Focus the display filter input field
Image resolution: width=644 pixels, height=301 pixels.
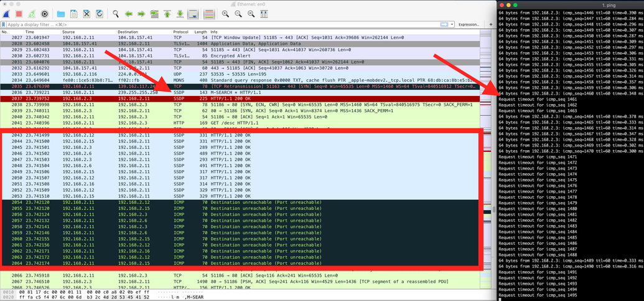click(222, 25)
